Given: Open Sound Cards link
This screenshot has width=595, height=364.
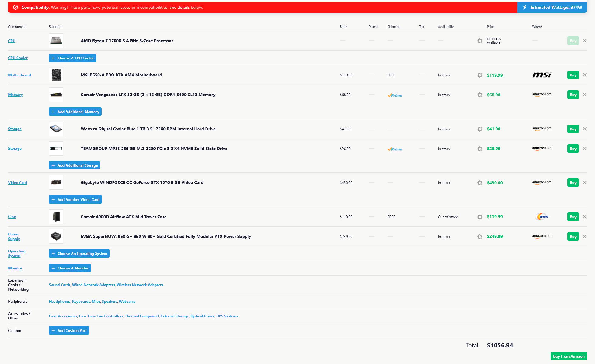Looking at the screenshot, I should [x=59, y=285].
